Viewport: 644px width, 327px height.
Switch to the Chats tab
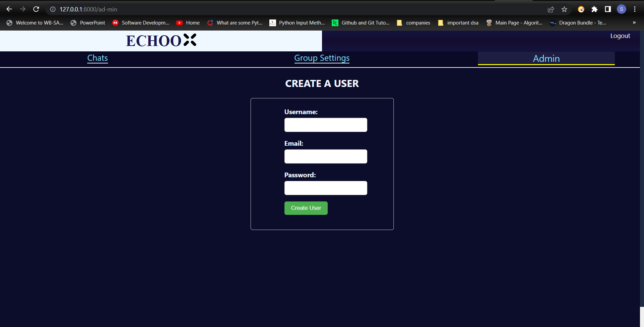[x=97, y=58]
